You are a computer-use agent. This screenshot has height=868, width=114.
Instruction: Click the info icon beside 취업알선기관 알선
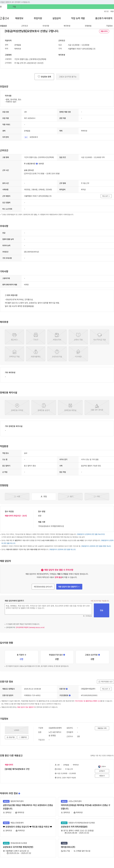tap(64, 655)
